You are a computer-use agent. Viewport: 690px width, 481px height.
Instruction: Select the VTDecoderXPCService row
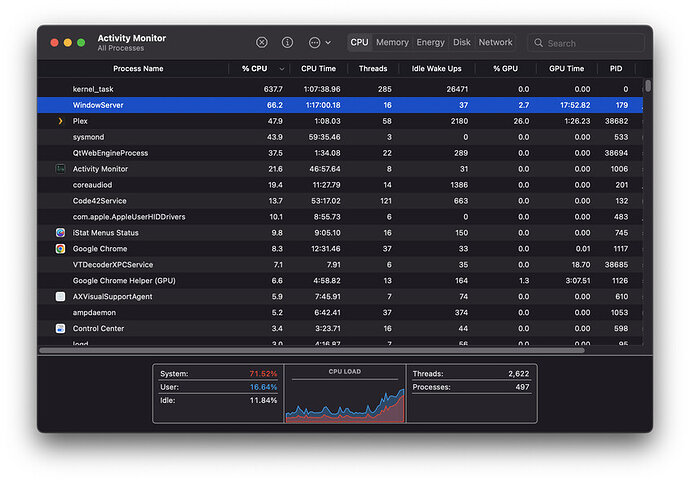pyautogui.click(x=340, y=264)
